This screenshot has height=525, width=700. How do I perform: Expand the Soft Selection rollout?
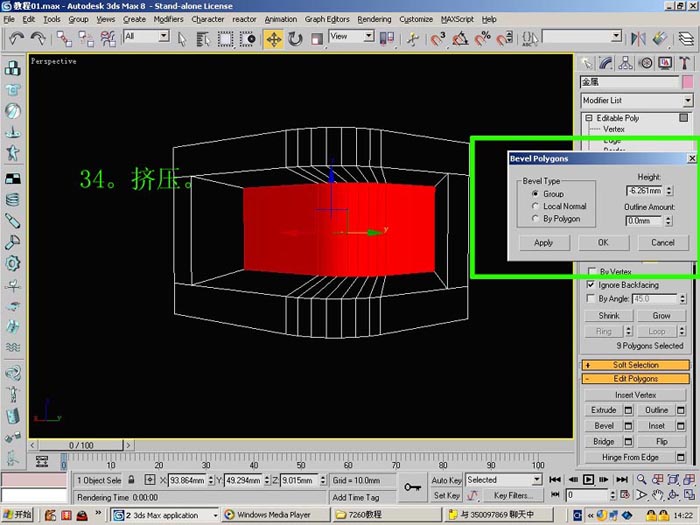point(636,365)
